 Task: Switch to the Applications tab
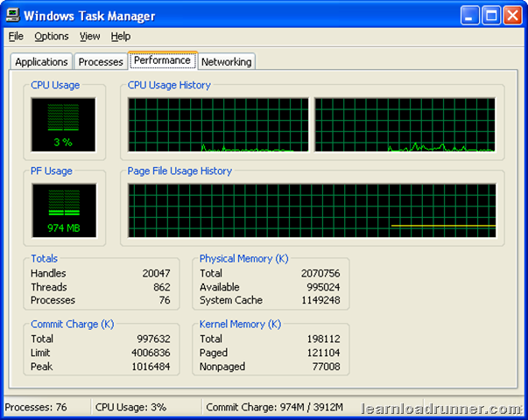tap(41, 62)
